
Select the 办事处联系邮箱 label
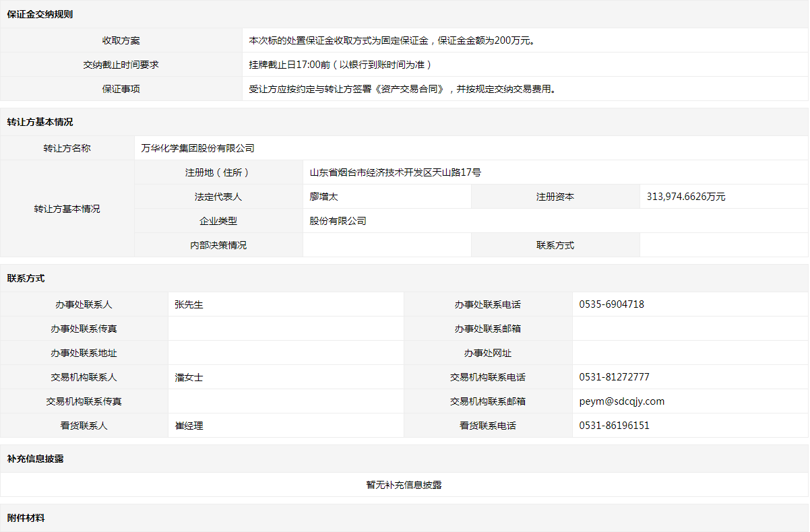click(488, 329)
